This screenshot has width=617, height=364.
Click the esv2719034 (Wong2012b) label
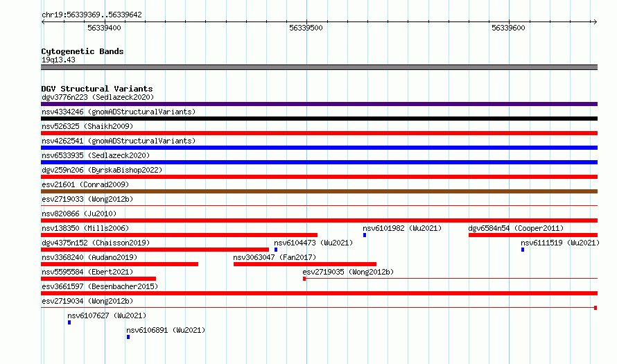(87, 301)
